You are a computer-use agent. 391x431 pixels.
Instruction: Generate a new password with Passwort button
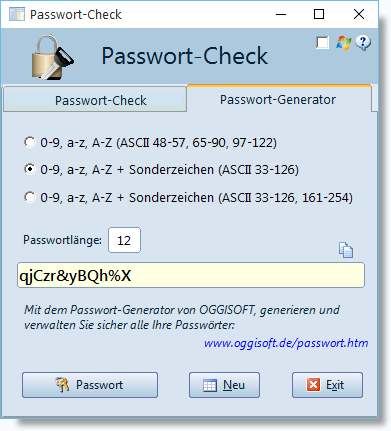pyautogui.click(x=90, y=385)
